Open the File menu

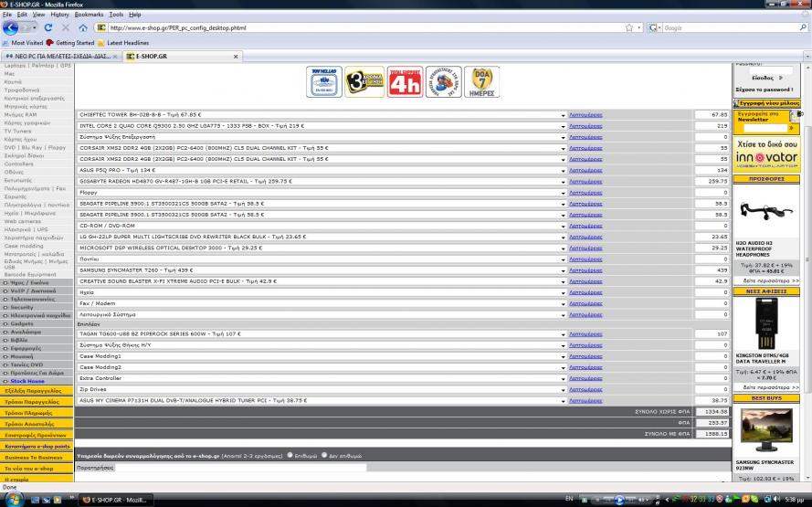(7, 15)
